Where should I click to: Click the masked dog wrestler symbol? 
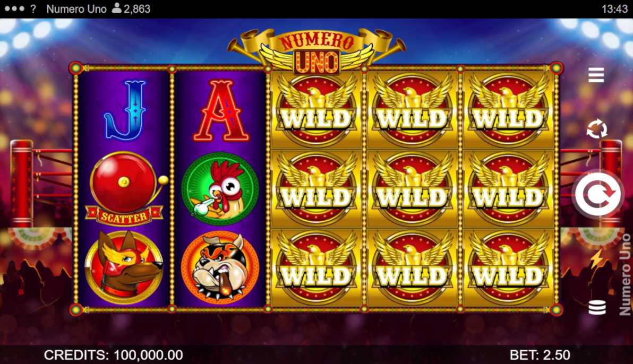point(124,267)
